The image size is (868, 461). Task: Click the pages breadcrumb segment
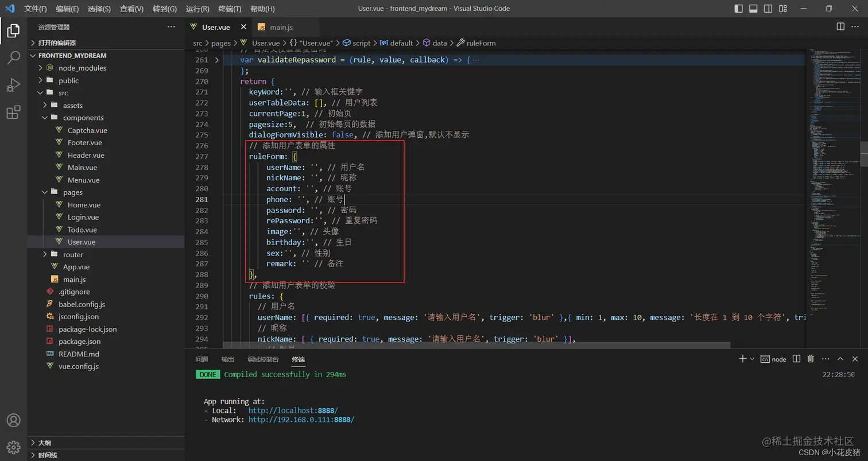pyautogui.click(x=221, y=43)
